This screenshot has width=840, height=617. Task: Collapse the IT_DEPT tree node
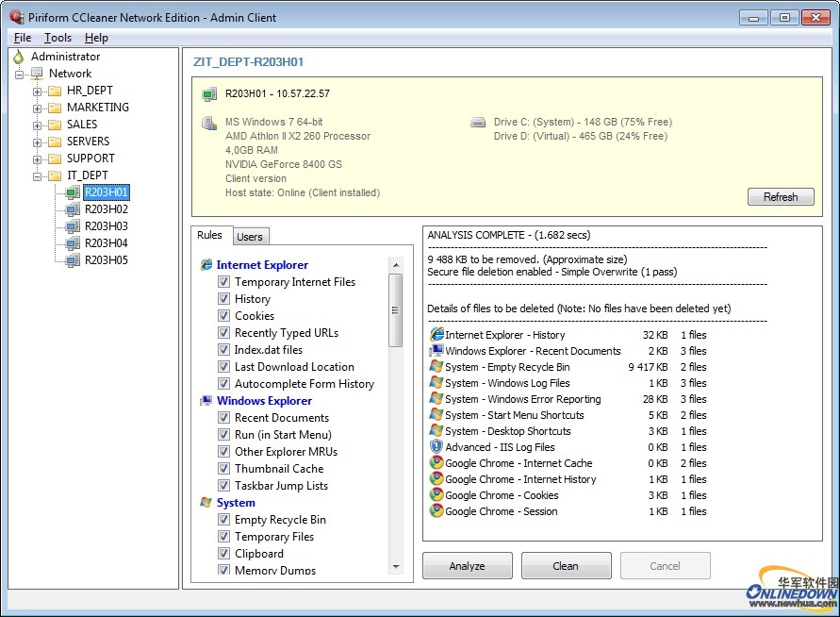38,175
